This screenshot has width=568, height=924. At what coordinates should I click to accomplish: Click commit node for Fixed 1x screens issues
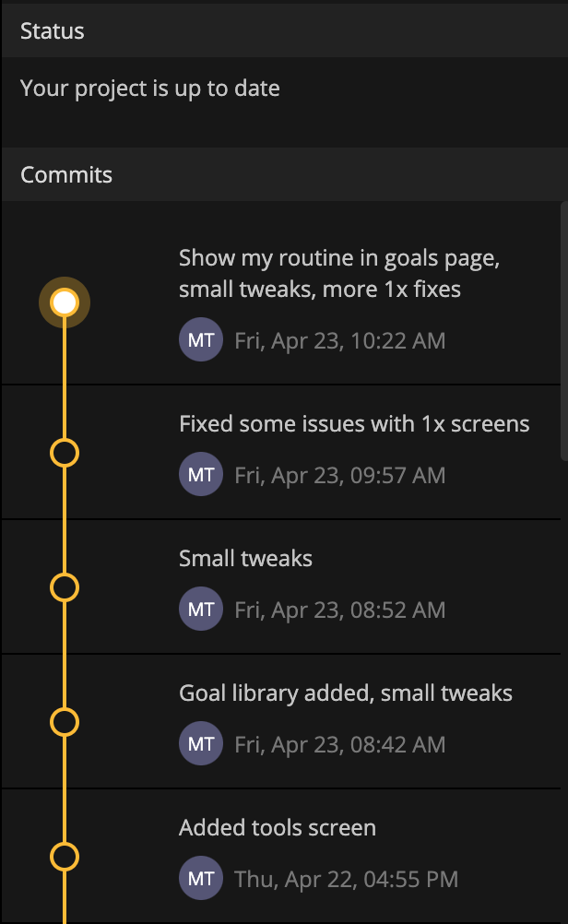coord(65,453)
